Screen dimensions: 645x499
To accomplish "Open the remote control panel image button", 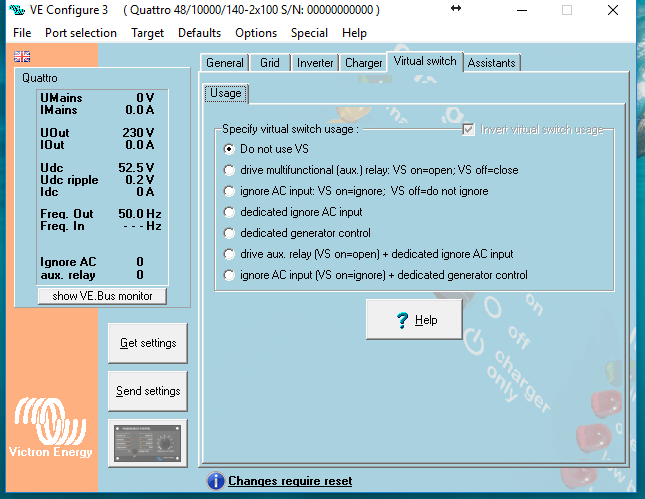I will point(148,443).
